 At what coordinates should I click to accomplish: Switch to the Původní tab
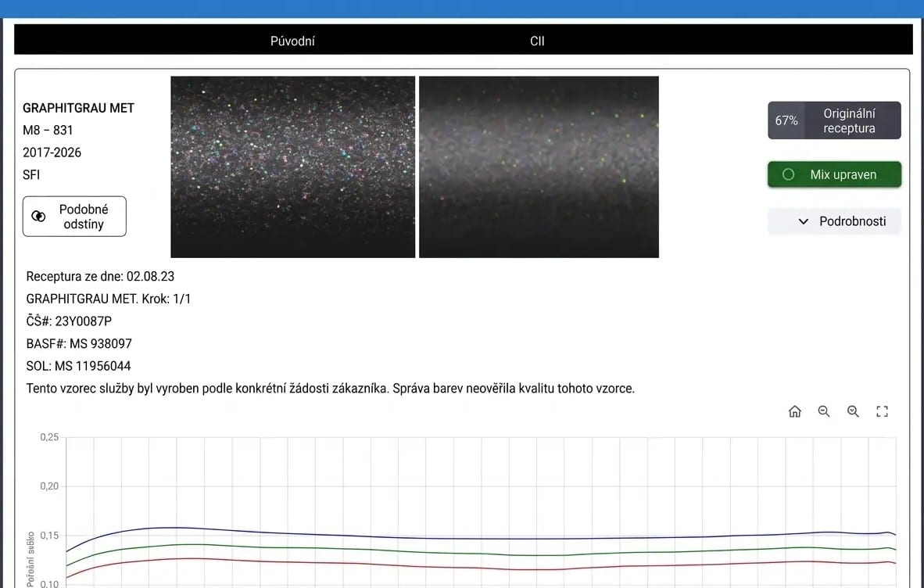[x=292, y=41]
